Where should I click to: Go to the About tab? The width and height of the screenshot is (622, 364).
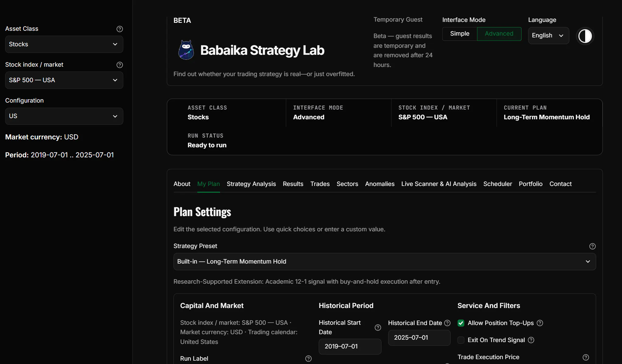182,184
